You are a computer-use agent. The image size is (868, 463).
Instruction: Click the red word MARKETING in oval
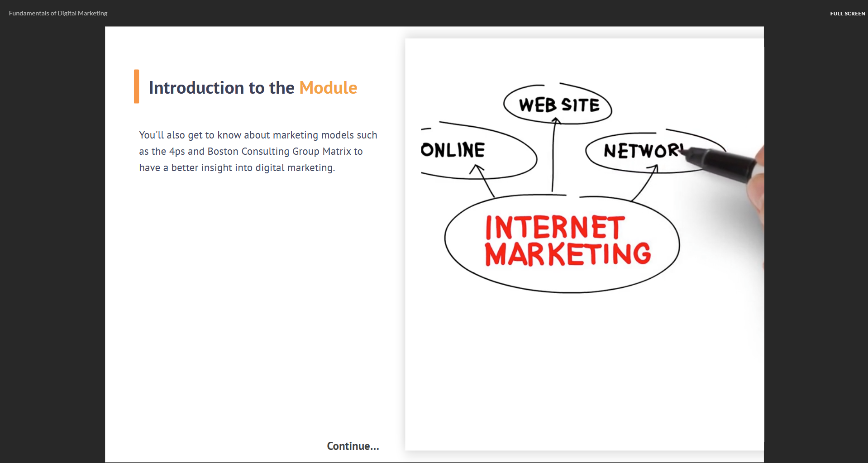click(x=568, y=254)
